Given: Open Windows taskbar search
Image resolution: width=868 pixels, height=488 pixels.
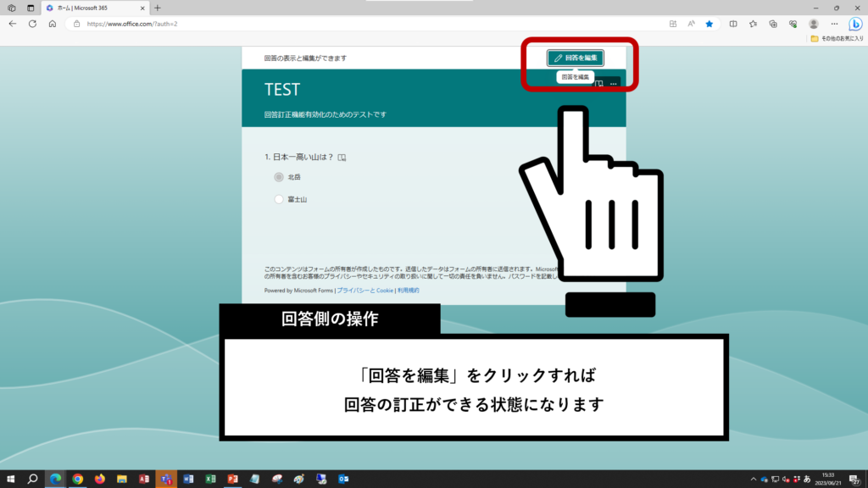Looking at the screenshot, I should [33, 480].
